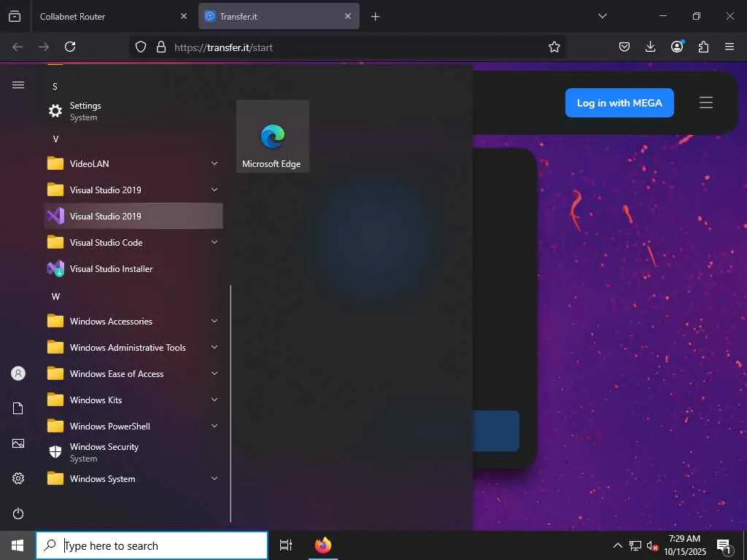Click the muted volume tray icon
Viewport: 747px width, 560px height.
[x=652, y=545]
